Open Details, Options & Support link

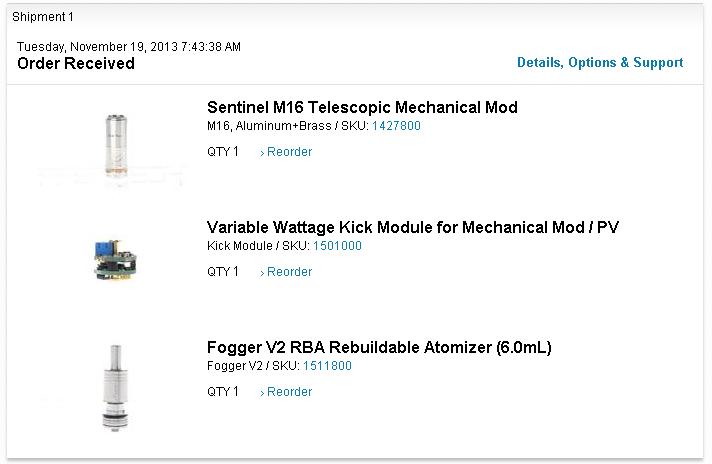click(x=600, y=63)
